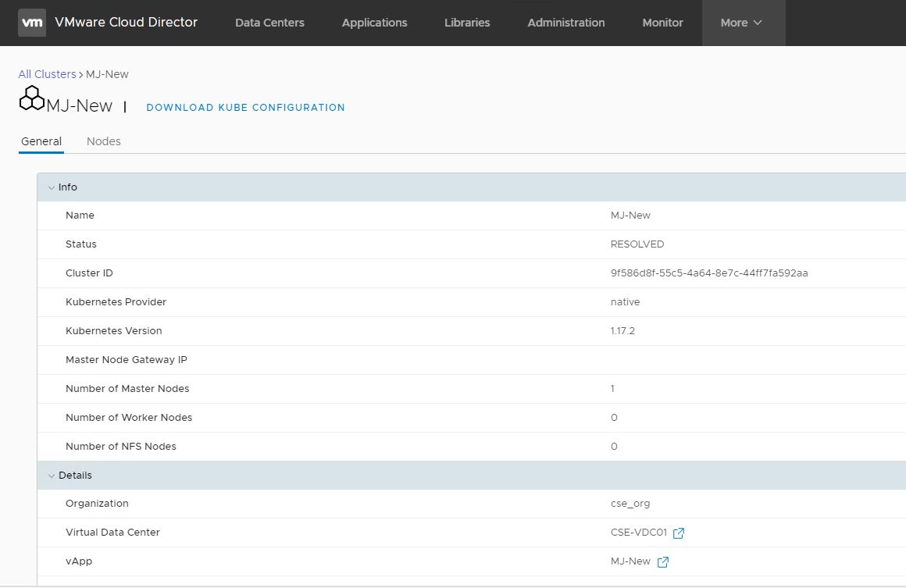The height and width of the screenshot is (588, 906).
Task: Click the VMware logo in the top bar
Action: click(x=32, y=23)
